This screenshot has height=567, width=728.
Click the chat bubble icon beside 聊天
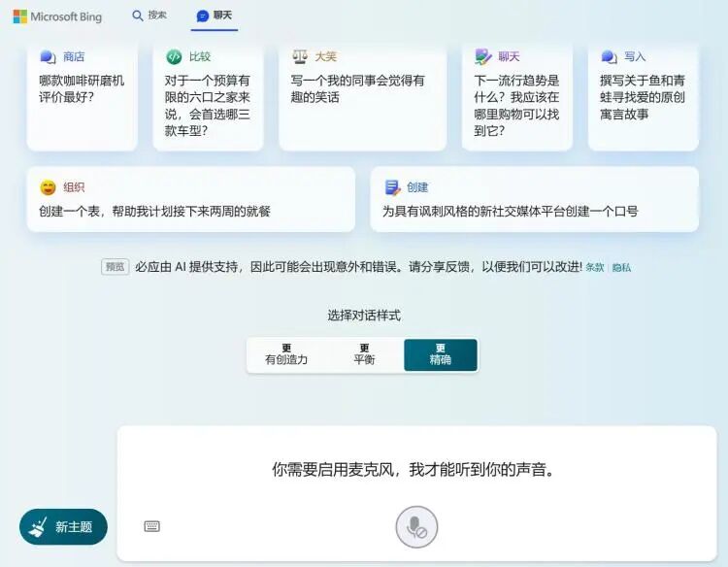203,16
